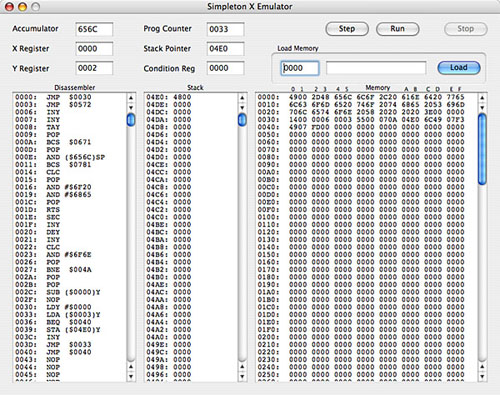Click the Step button
This screenshot has height=395, width=500.
[347, 29]
